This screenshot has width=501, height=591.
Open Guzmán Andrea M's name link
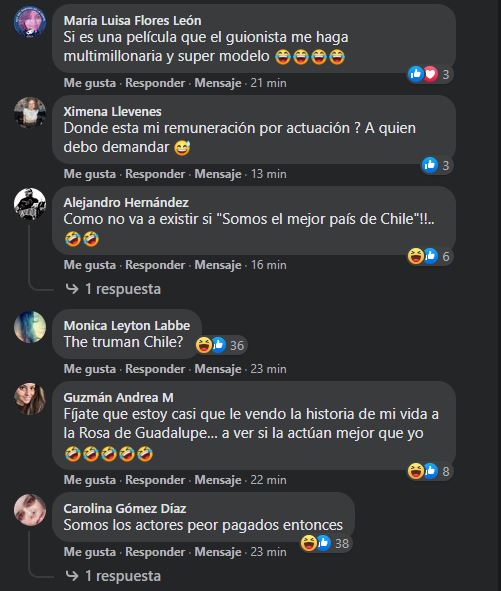tap(118, 397)
